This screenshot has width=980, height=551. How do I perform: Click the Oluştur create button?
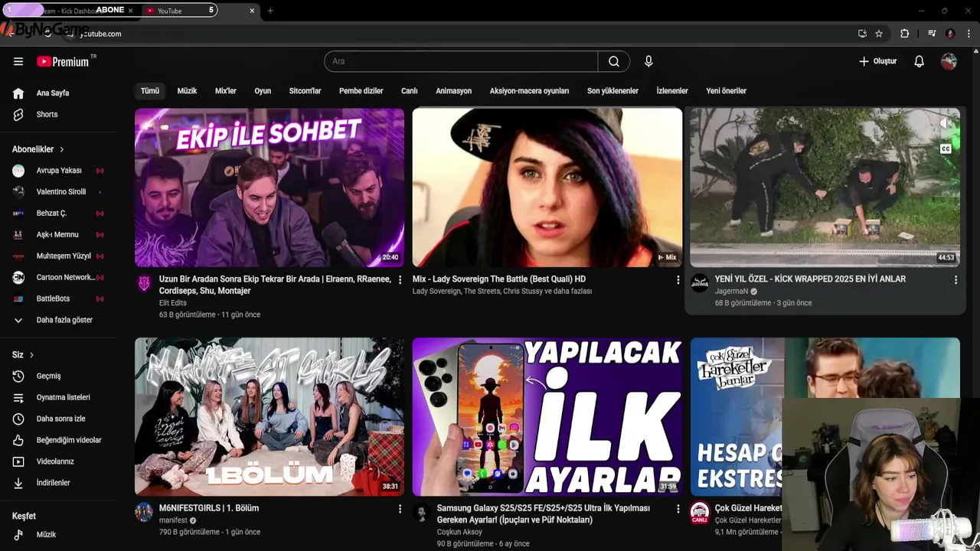[877, 61]
